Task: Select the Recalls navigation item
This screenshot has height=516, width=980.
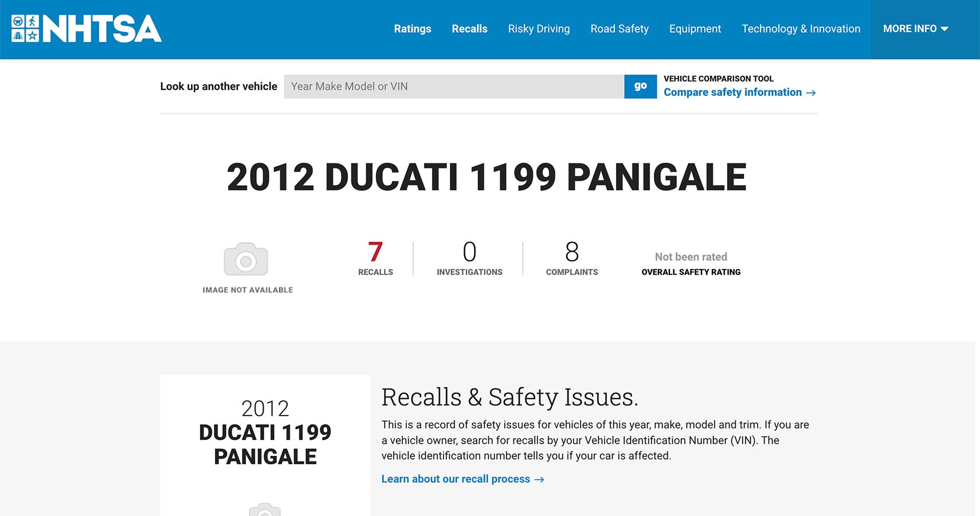Action: click(469, 28)
